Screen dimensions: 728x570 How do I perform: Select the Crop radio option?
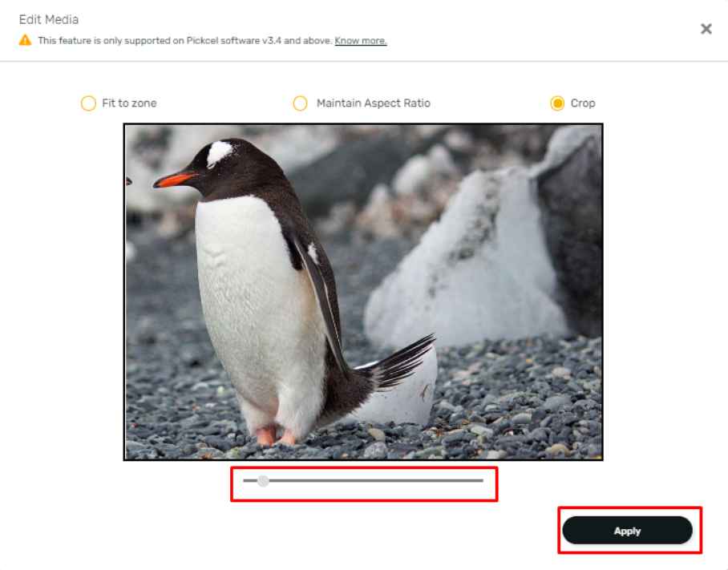pos(557,103)
